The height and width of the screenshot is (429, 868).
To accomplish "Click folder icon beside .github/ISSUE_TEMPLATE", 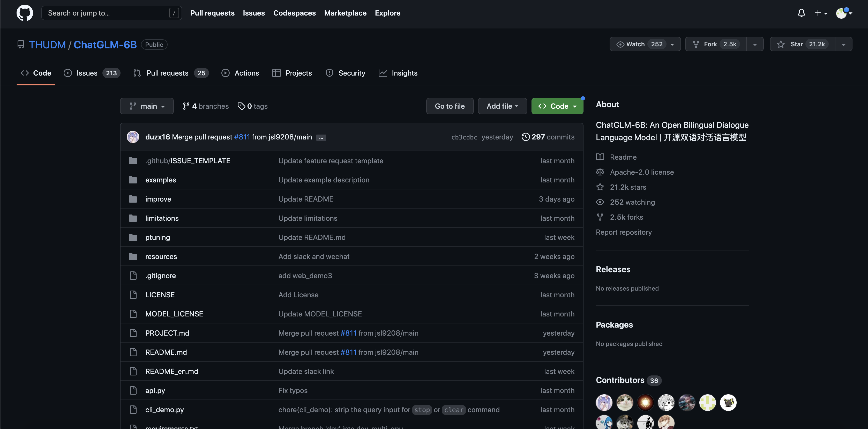I will [x=133, y=161].
